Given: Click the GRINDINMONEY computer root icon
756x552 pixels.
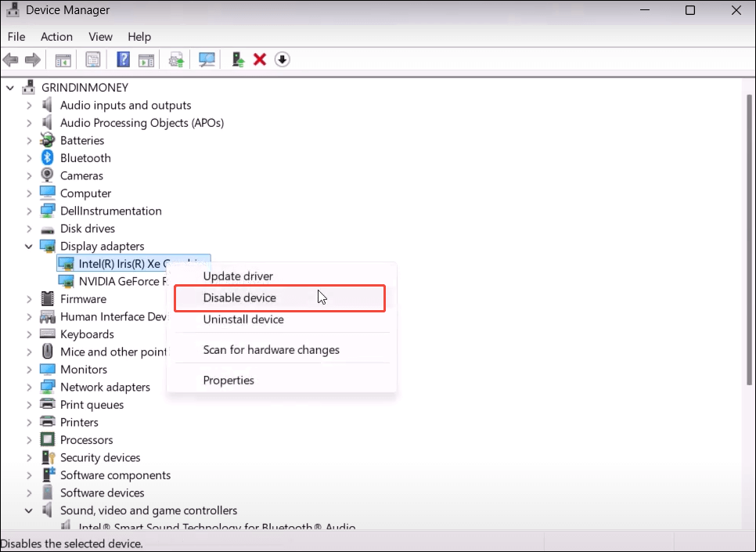Looking at the screenshot, I should point(29,87).
